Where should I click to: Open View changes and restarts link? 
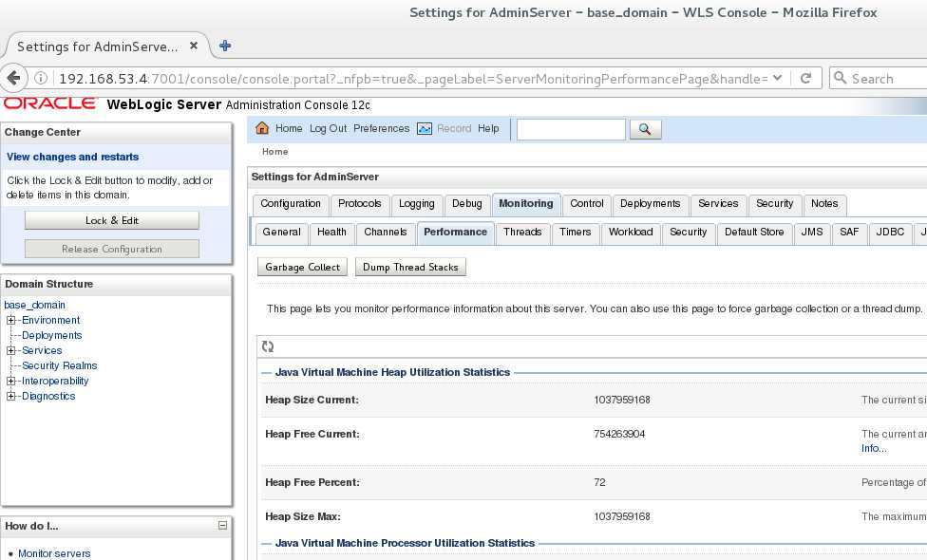coord(73,157)
